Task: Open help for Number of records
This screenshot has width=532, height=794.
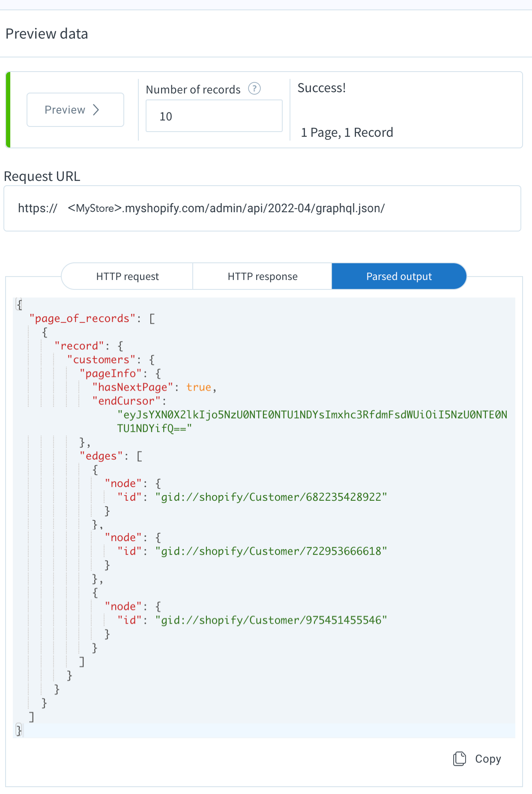Action: tap(254, 89)
